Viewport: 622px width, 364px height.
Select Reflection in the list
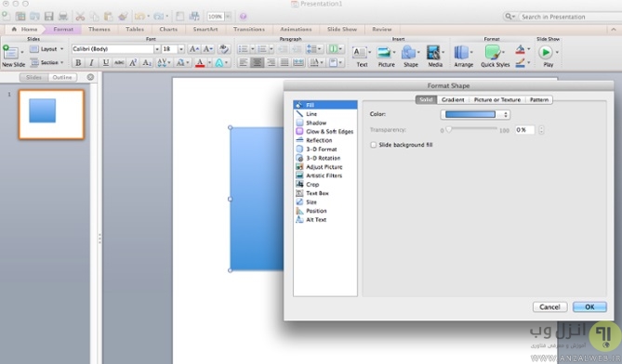325,140
